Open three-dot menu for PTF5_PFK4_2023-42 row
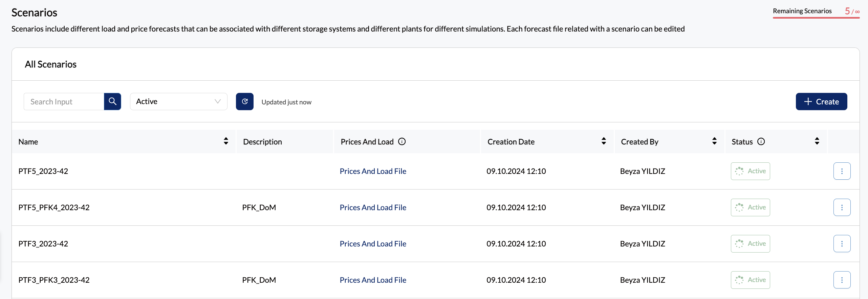 (x=842, y=207)
